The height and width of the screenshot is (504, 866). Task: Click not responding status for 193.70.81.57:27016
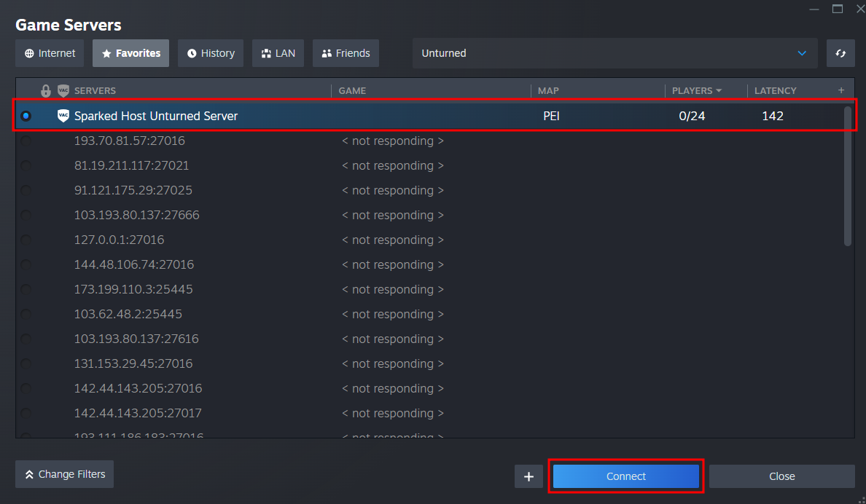(393, 141)
